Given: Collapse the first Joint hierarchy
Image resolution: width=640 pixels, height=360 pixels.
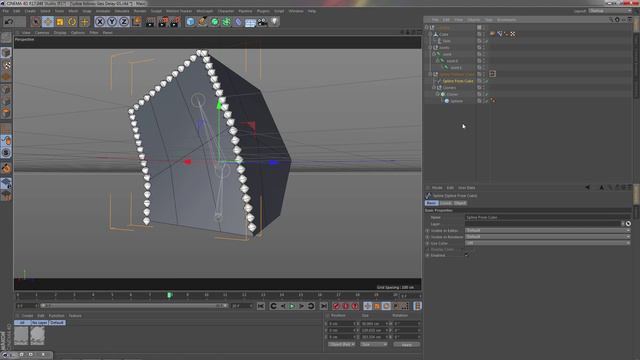Looking at the screenshot, I should click(434, 54).
